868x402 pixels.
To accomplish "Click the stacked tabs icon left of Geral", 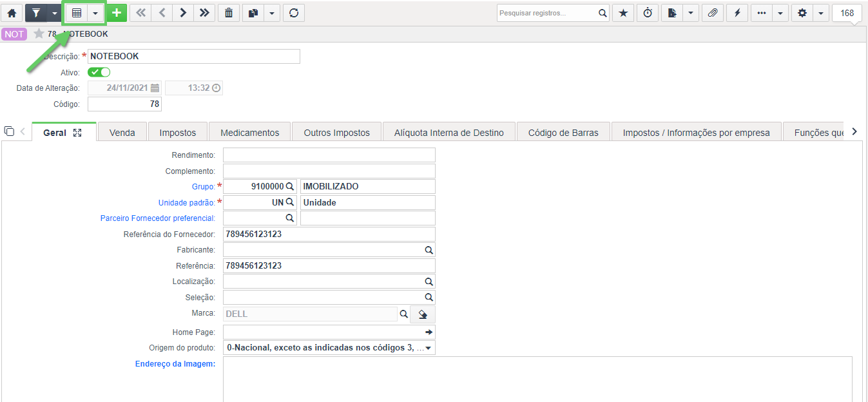I will click(x=9, y=131).
